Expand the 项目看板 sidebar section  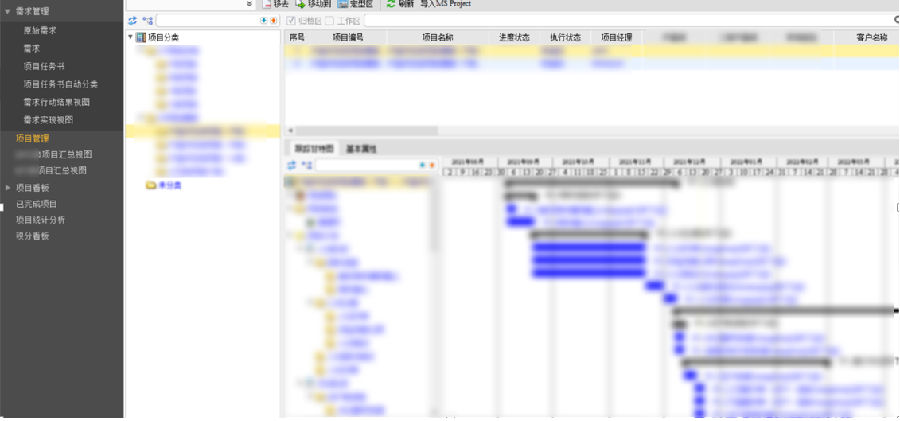(x=8, y=188)
